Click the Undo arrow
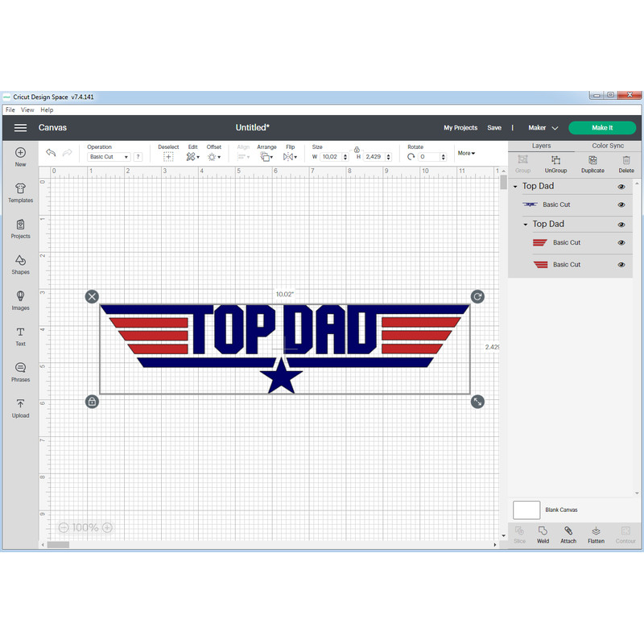Viewport: 644px width, 644px height. point(51,153)
